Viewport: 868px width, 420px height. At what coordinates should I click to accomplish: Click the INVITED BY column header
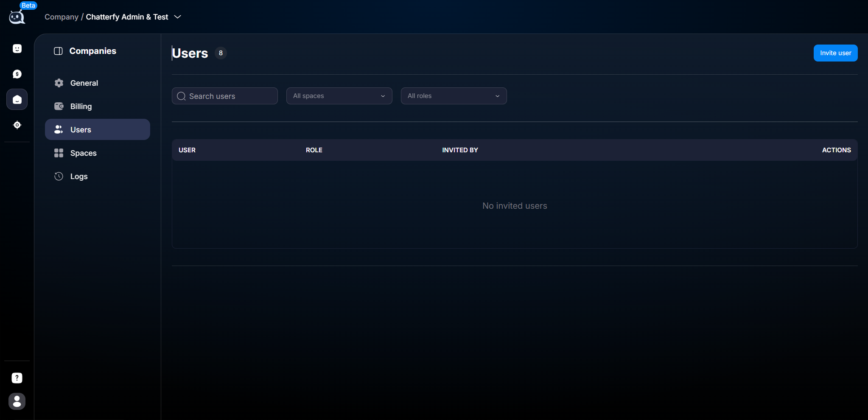tap(460, 150)
